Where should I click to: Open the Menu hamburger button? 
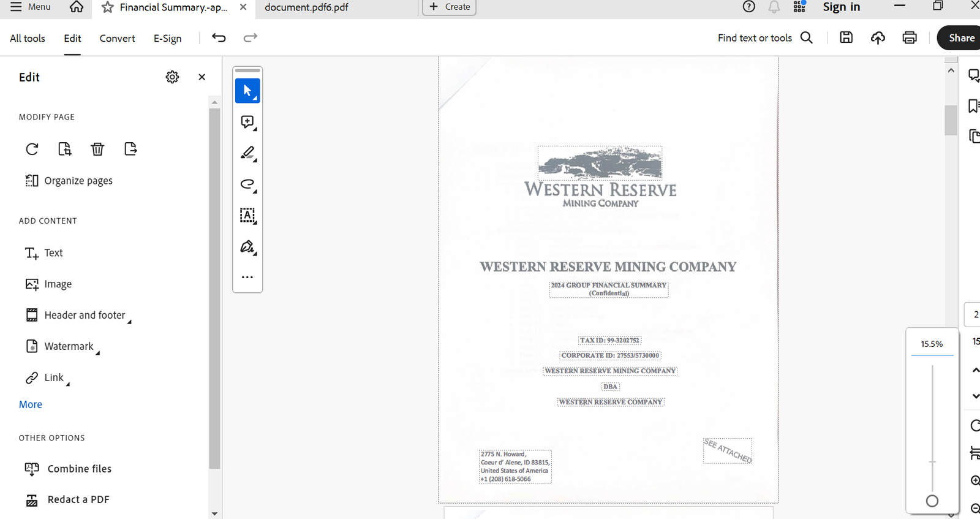pyautogui.click(x=31, y=7)
